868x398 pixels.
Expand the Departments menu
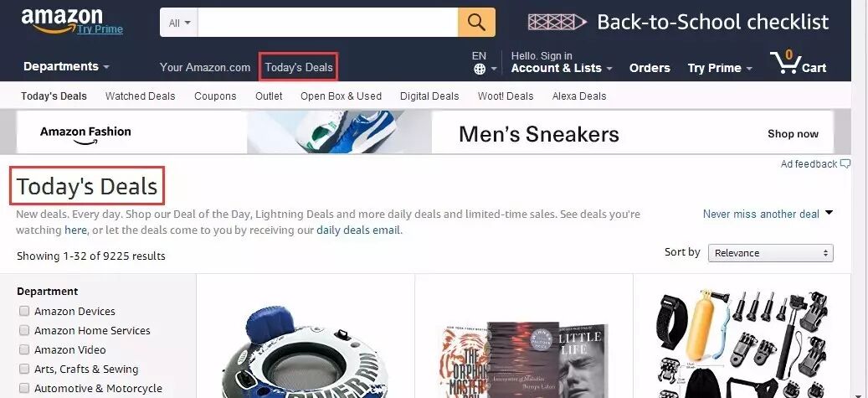pyautogui.click(x=66, y=66)
